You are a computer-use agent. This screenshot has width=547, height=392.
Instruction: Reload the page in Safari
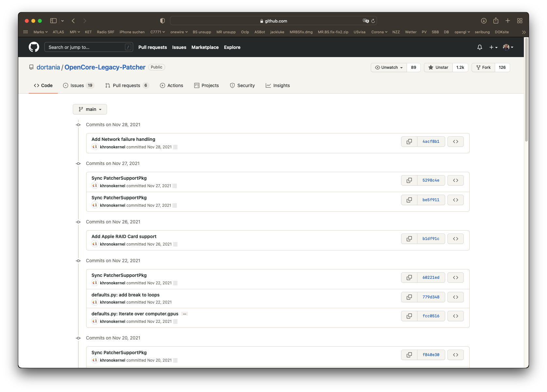(x=373, y=21)
